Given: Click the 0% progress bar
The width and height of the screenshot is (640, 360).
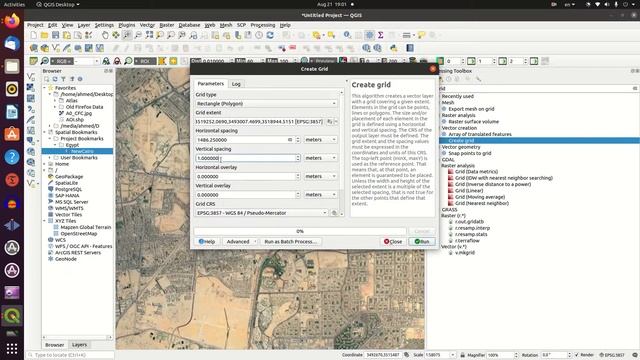Looking at the screenshot, I should (x=300, y=231).
